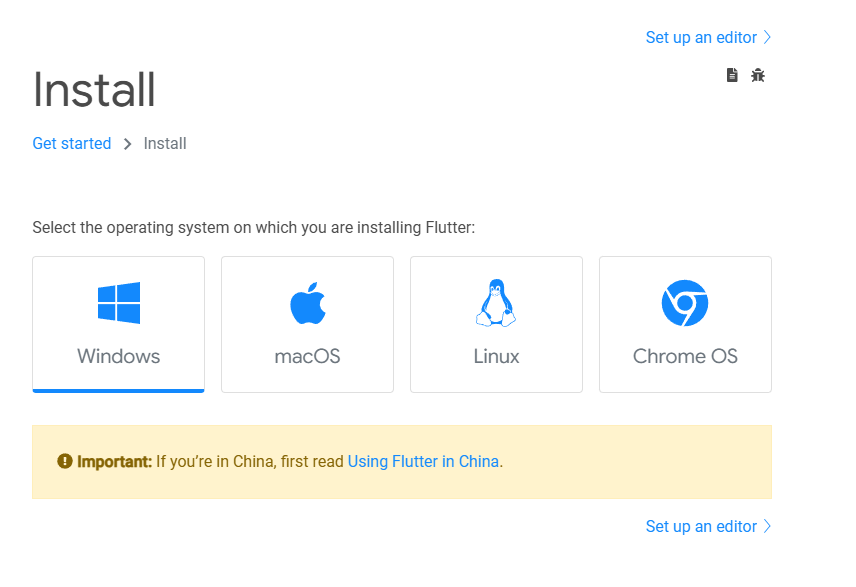Follow the bottom Set up an editor link
This screenshot has height=587, width=856.
tap(701, 526)
